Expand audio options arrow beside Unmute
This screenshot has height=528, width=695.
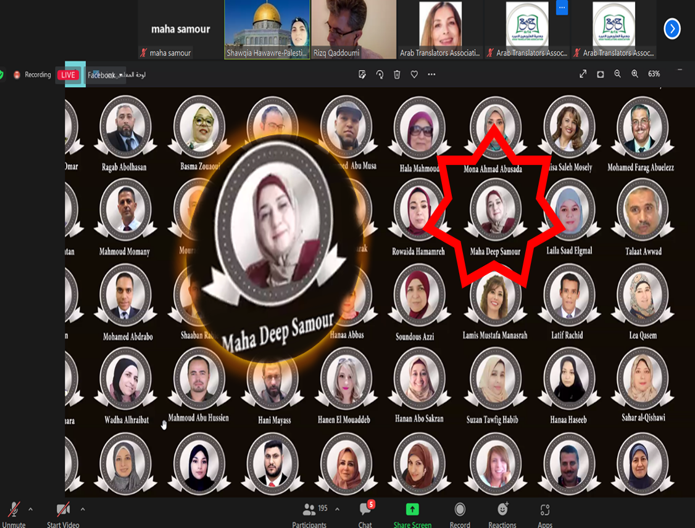coord(29,509)
